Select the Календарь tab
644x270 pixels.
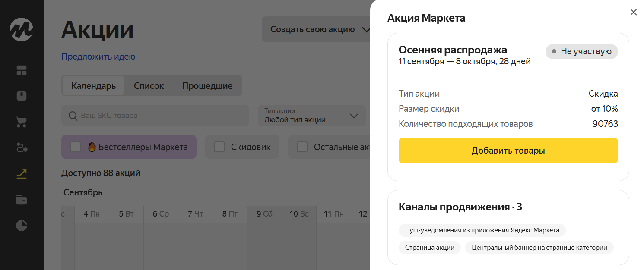coord(93,85)
